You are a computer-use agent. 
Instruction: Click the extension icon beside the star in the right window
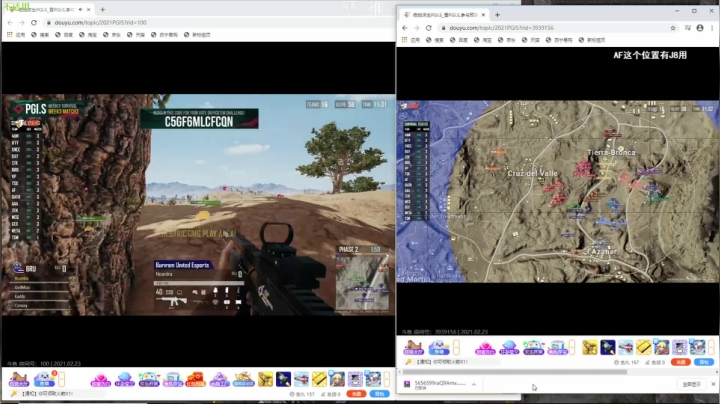click(687, 28)
